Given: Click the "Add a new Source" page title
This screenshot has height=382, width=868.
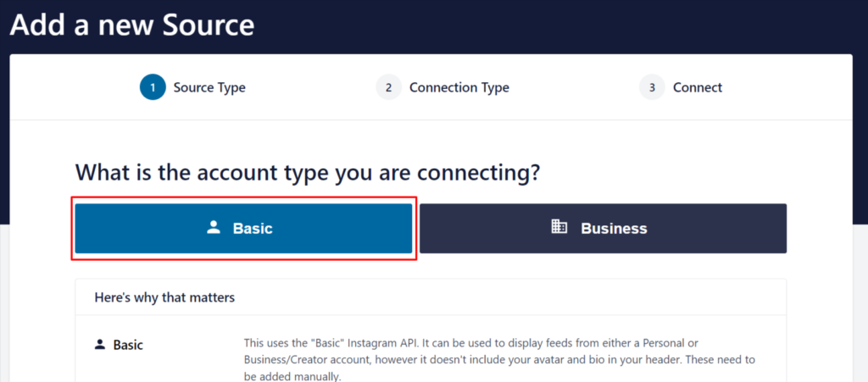Looking at the screenshot, I should click(x=132, y=24).
